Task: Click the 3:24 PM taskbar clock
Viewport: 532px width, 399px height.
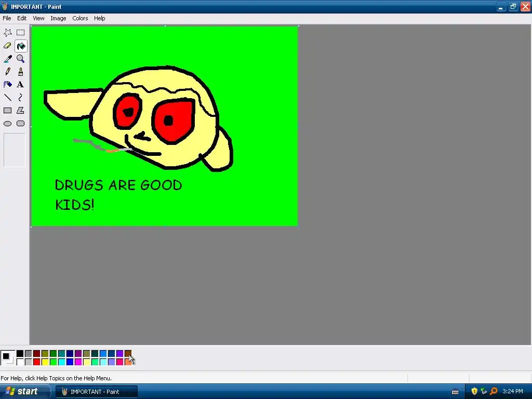Action: click(513, 391)
